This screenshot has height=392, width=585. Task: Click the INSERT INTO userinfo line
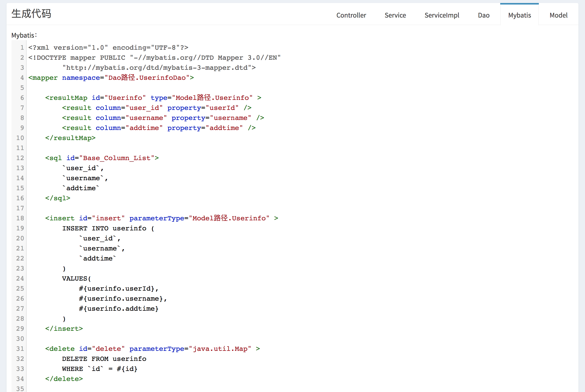[108, 228]
